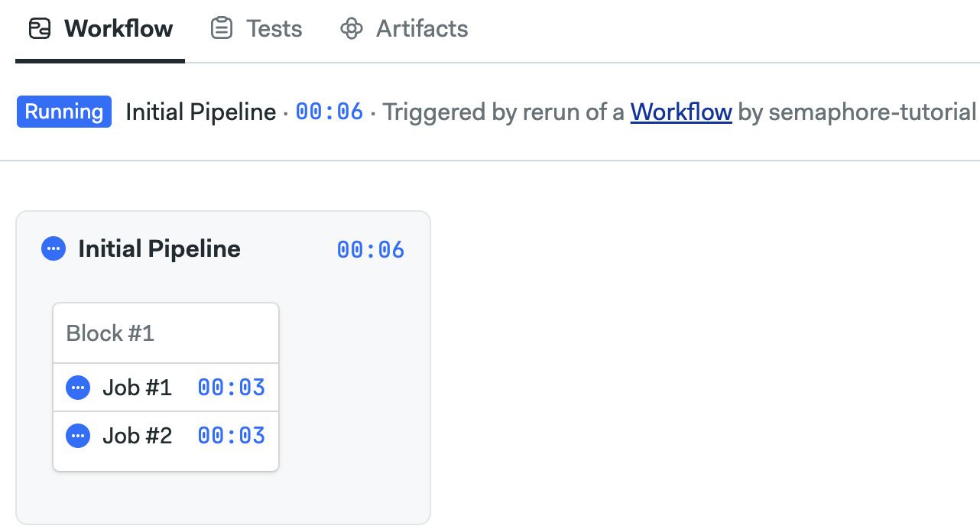Switch to the Workflow tab

[x=100, y=29]
